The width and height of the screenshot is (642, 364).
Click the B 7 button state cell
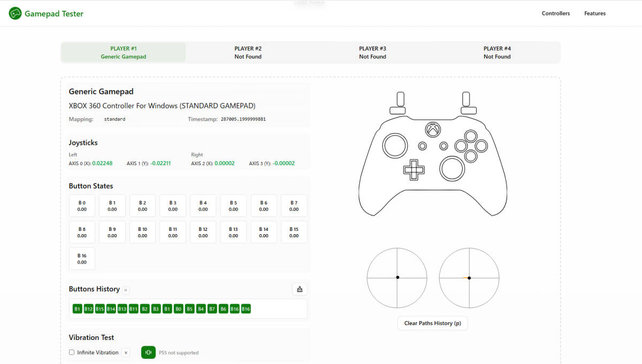(x=294, y=206)
